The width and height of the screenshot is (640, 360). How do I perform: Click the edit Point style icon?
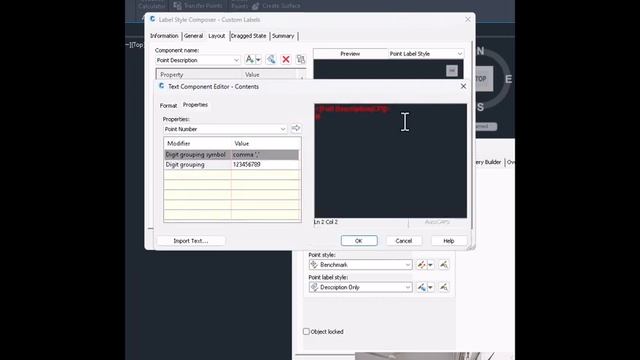[x=421, y=265]
